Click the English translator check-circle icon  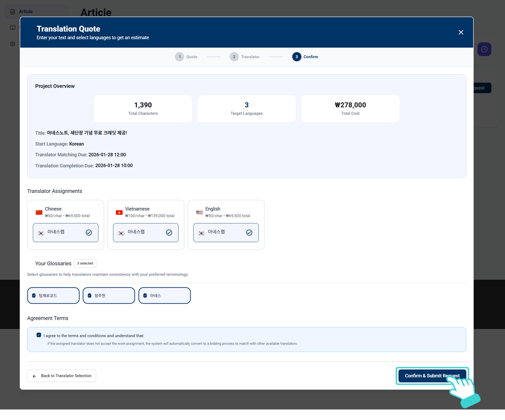click(x=249, y=233)
